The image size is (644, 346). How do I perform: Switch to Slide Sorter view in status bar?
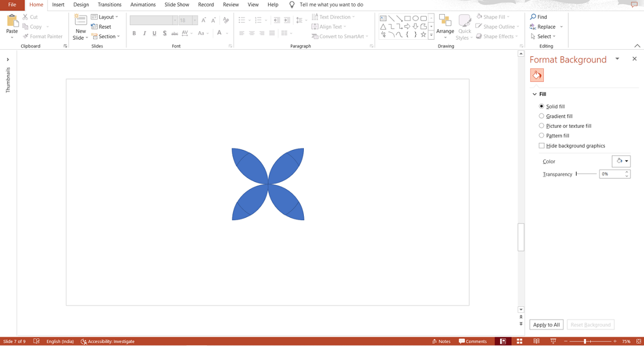coord(519,341)
